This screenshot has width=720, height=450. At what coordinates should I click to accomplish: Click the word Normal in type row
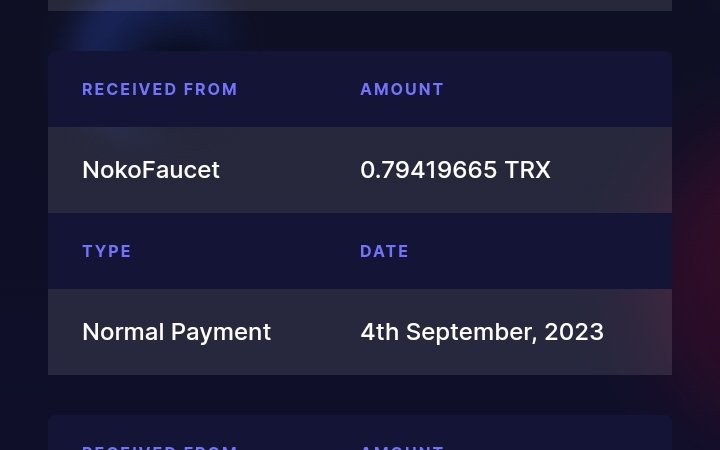pos(123,332)
